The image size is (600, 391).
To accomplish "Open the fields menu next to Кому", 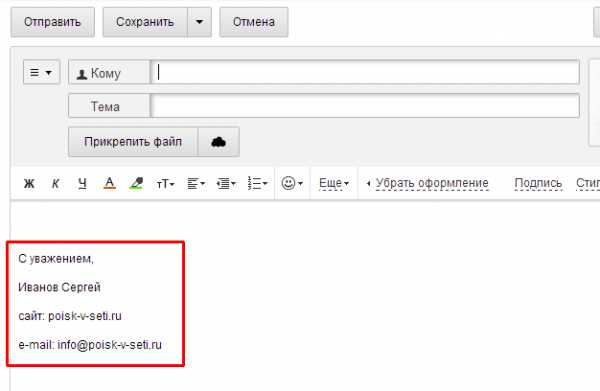I will coord(41,72).
